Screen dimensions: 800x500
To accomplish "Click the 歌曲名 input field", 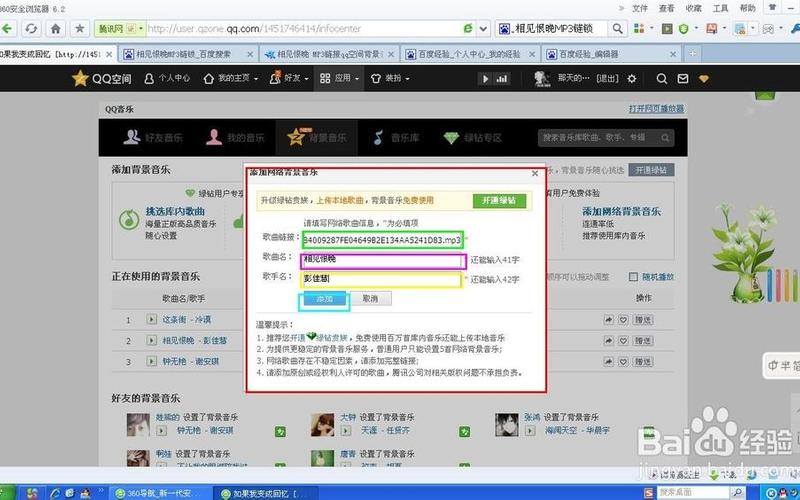I will pos(382,260).
